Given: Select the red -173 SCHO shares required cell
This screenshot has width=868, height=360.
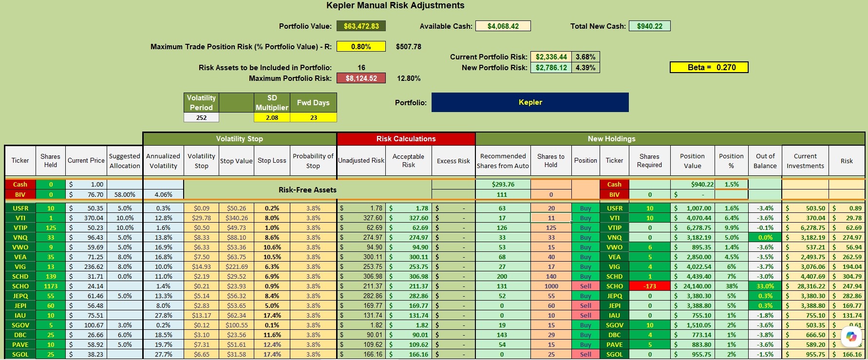Looking at the screenshot, I should (x=649, y=286).
